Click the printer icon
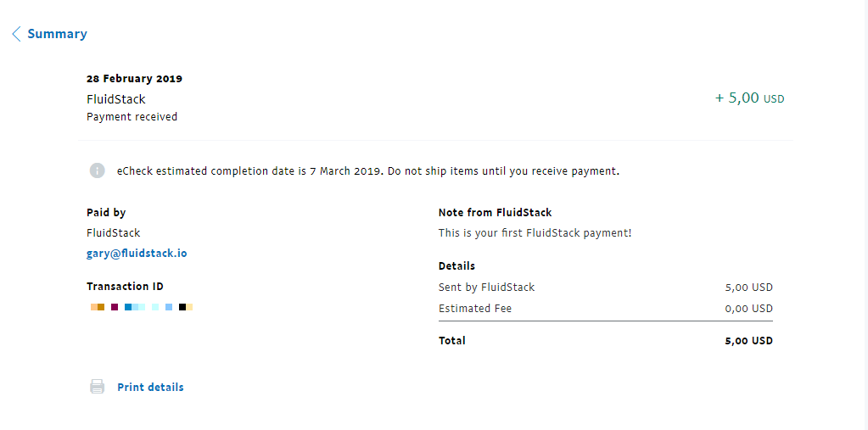868x430 pixels. 98,387
